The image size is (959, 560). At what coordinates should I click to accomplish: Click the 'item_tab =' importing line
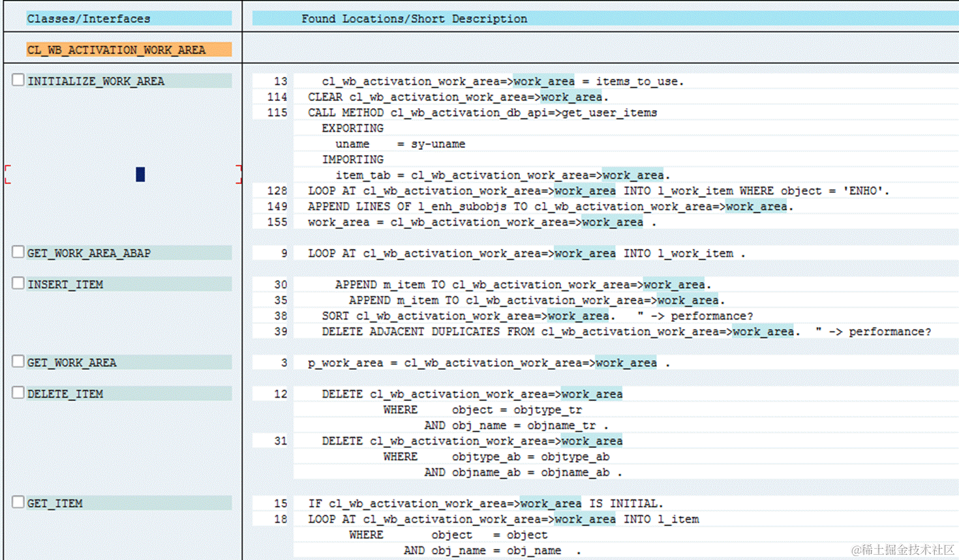click(x=503, y=175)
